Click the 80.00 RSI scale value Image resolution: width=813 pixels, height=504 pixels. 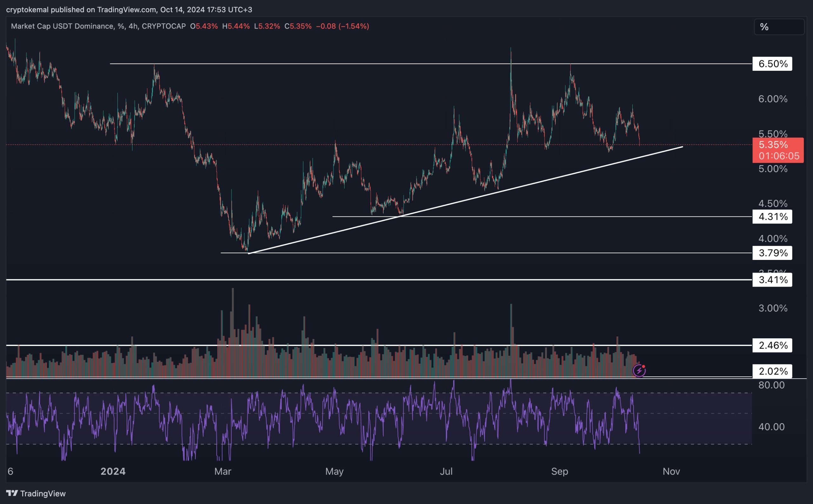tap(771, 385)
